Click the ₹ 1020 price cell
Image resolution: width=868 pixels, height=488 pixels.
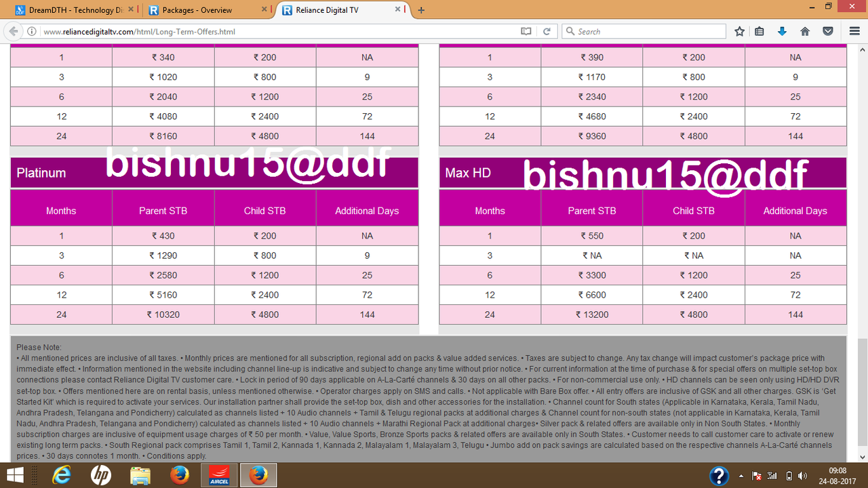pyautogui.click(x=163, y=77)
